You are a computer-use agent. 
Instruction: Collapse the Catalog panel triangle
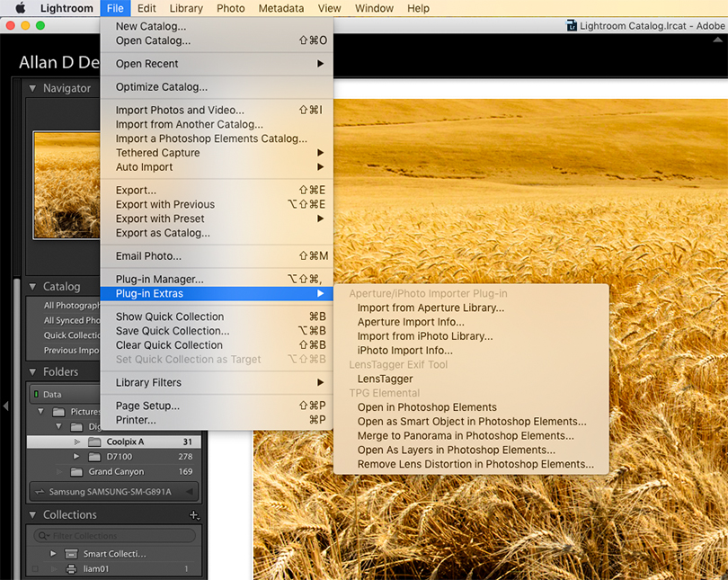click(32, 287)
